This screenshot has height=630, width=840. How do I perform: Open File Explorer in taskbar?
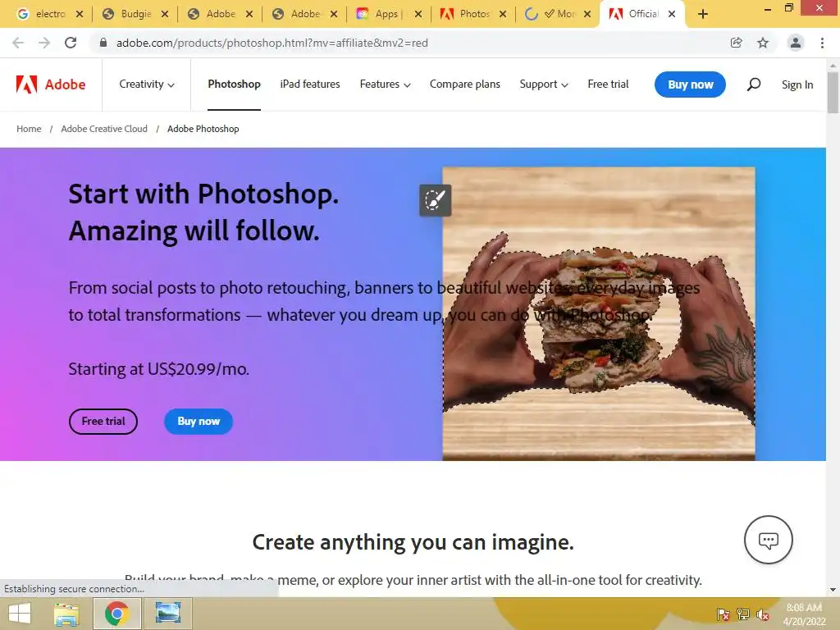tap(66, 614)
